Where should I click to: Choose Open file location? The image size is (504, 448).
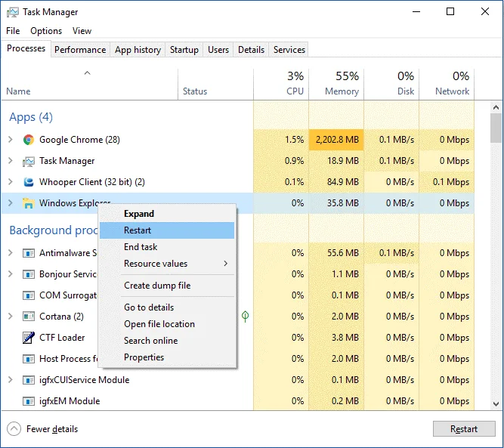click(x=167, y=324)
